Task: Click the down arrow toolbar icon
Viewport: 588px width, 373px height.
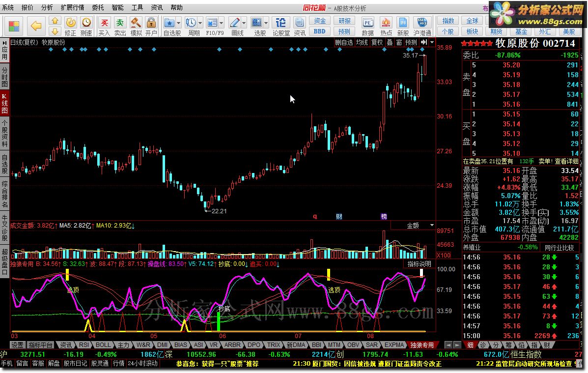Action: point(55,31)
